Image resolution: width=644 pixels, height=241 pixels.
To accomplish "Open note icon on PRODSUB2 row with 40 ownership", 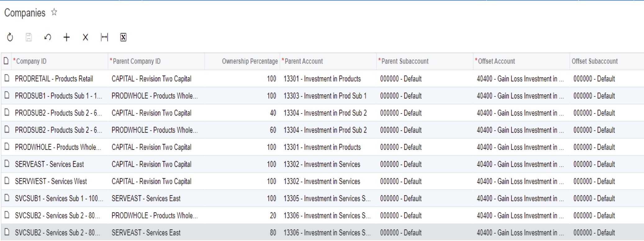I will tap(7, 113).
